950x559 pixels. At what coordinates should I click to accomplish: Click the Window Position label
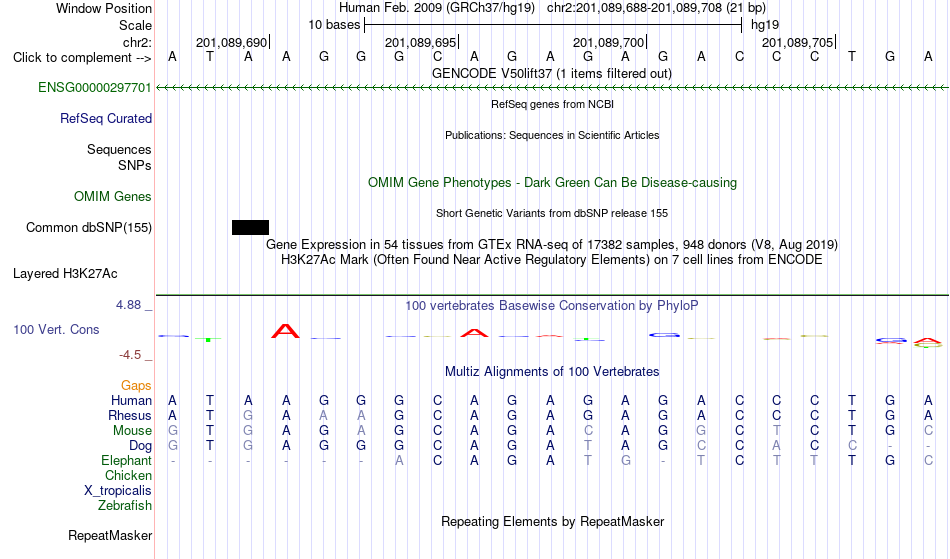point(104,8)
